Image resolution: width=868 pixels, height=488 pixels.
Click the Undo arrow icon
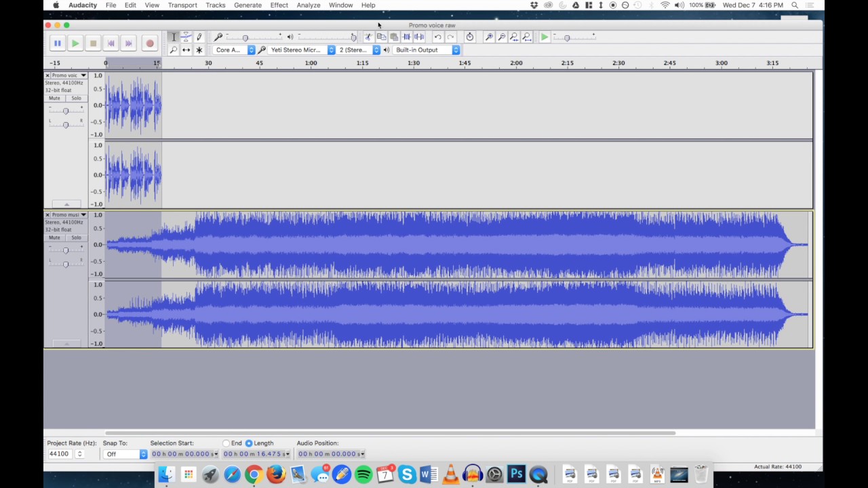[437, 37]
